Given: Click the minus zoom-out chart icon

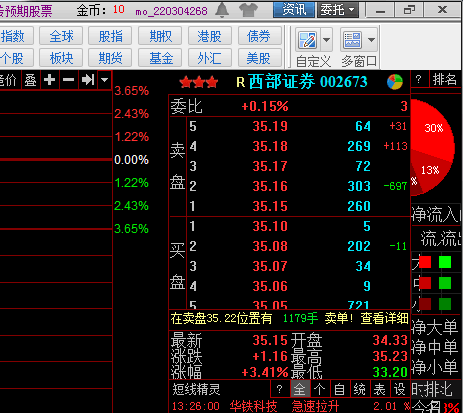Looking at the screenshot, I should 69,80.
